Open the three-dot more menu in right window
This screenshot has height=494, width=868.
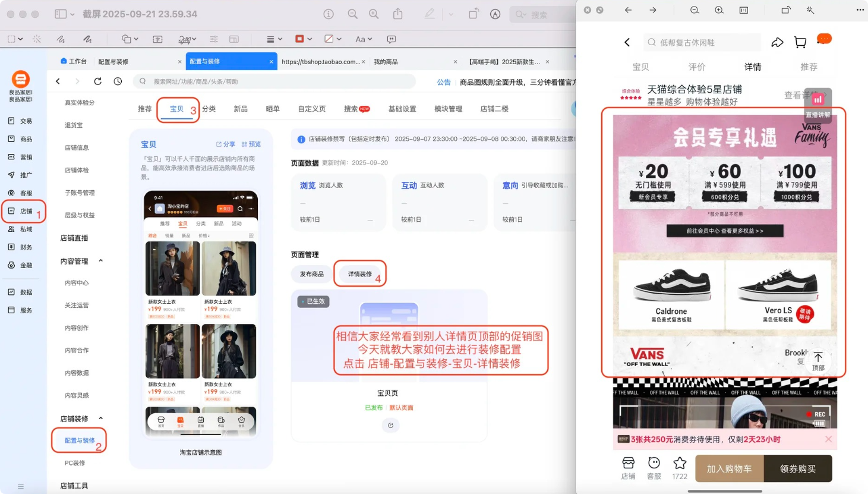coord(860,10)
